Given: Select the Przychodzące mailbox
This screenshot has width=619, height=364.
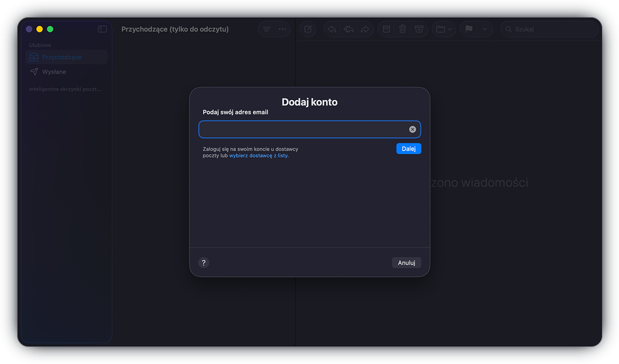Looking at the screenshot, I should [62, 56].
